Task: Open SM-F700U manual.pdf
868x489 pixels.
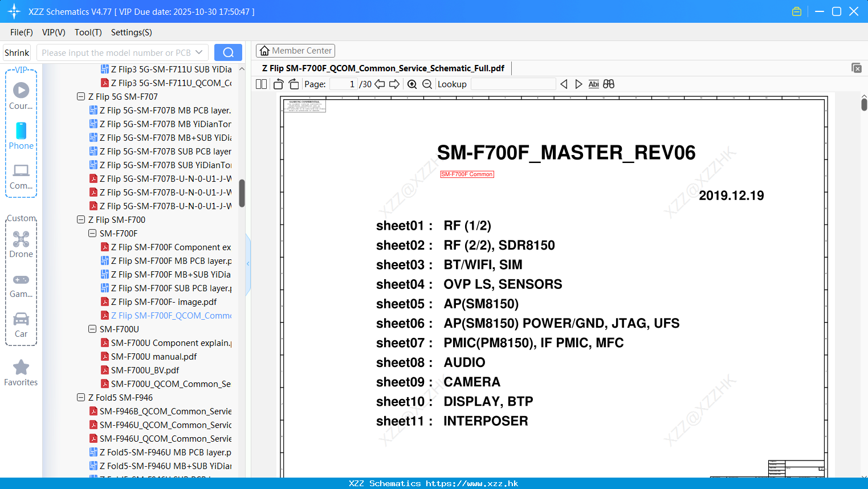Action: (149, 357)
